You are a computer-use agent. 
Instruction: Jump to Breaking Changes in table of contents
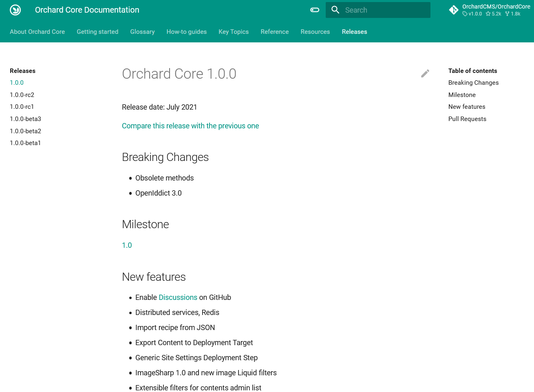(473, 83)
